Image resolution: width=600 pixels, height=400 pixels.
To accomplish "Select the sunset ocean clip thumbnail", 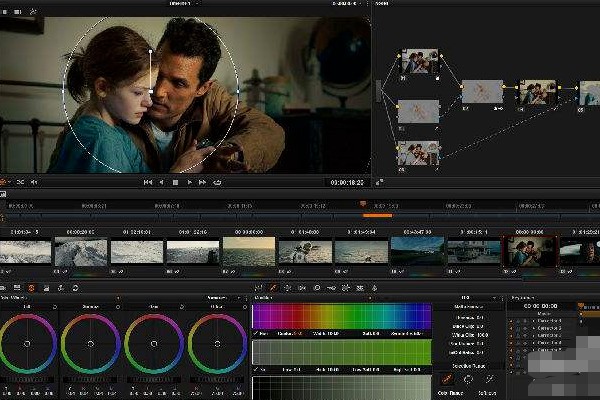I will [248, 252].
